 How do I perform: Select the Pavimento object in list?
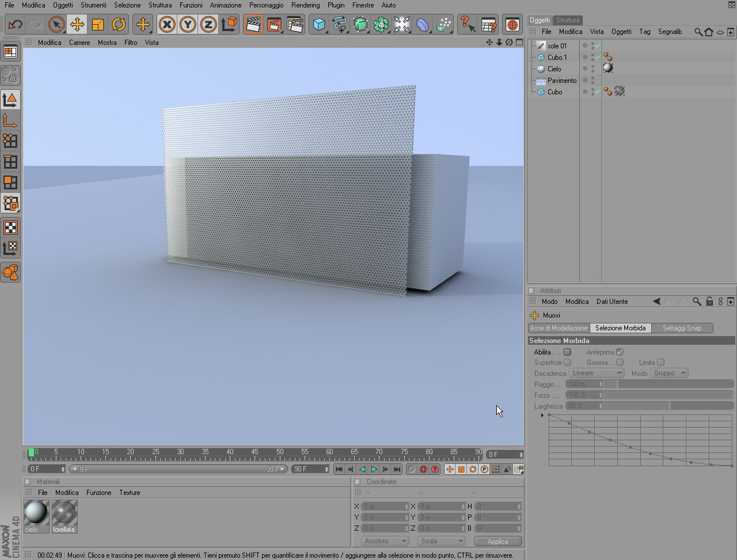(561, 81)
